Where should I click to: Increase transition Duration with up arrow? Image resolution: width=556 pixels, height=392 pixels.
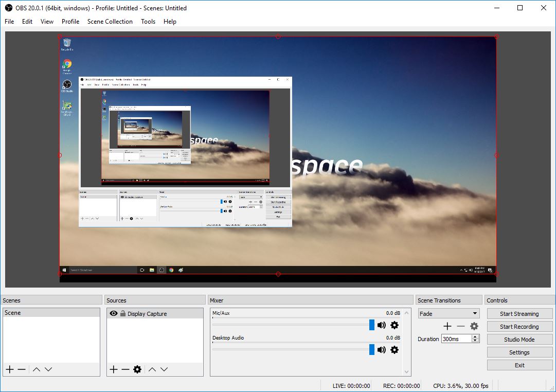[475, 337]
